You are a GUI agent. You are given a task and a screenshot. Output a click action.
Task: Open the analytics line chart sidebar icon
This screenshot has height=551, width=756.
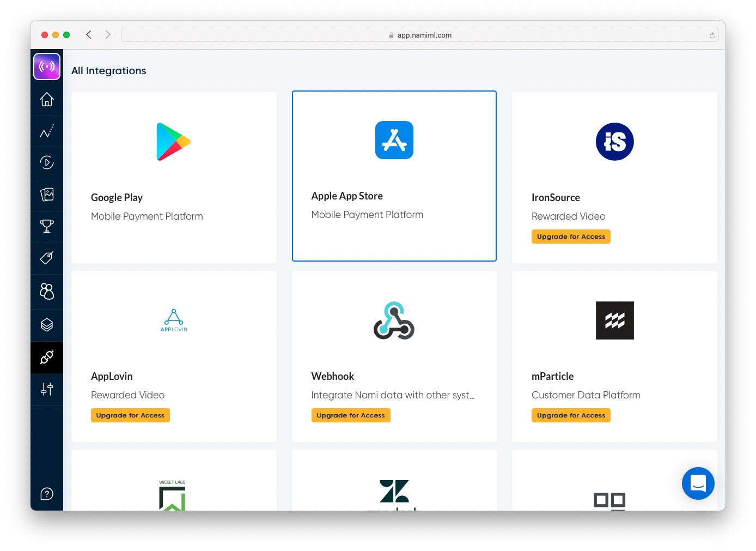point(47,131)
